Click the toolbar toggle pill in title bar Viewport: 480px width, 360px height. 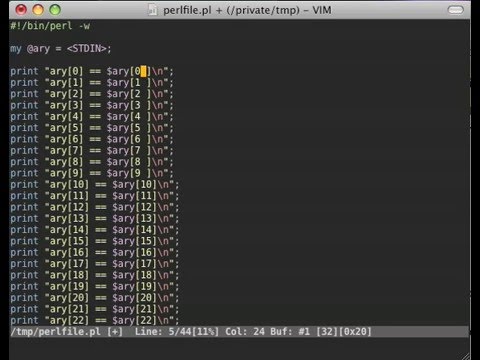(x=455, y=10)
